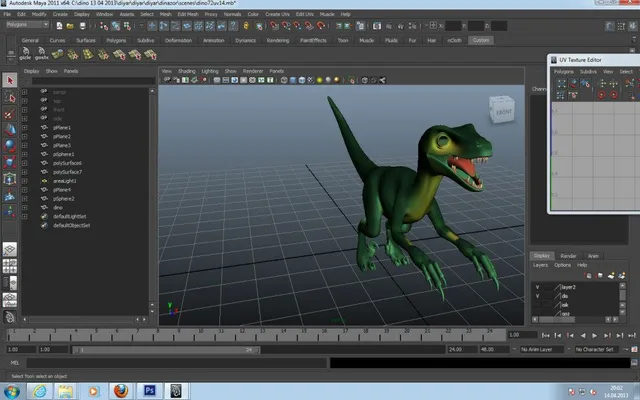Click the FRONT face of the view cube
640x400 pixels.
coord(503,111)
